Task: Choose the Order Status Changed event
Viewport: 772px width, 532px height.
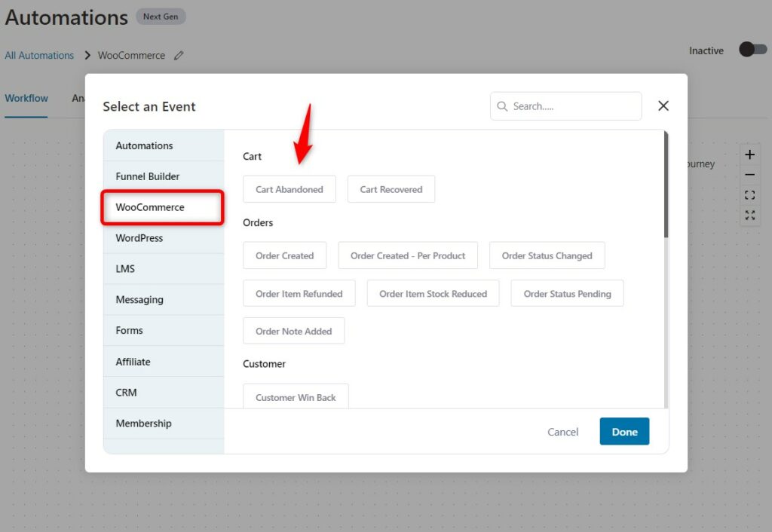Action: (547, 255)
